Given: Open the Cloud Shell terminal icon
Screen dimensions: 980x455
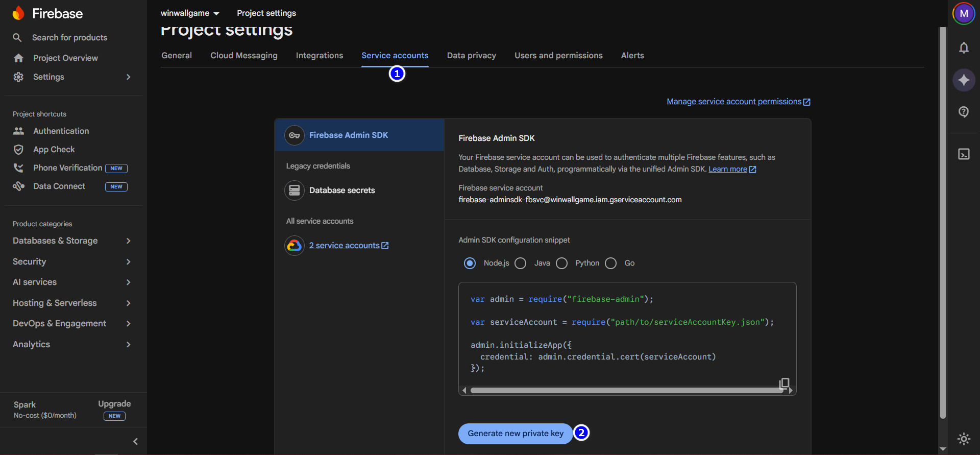Looking at the screenshot, I should [x=964, y=154].
